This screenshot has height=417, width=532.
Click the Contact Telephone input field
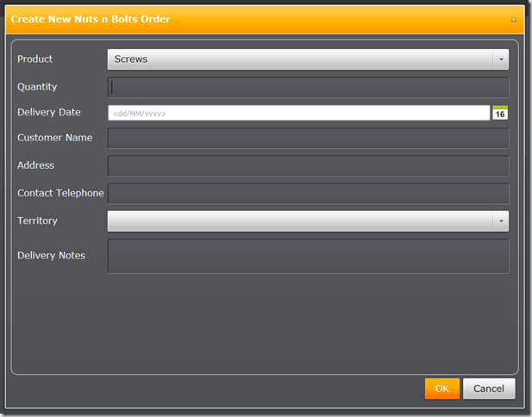[x=308, y=194]
